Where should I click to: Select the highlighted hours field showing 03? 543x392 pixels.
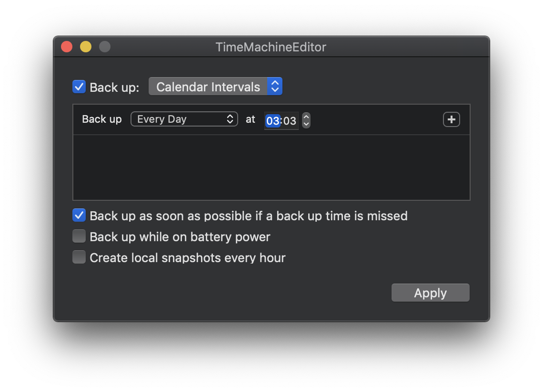pyautogui.click(x=272, y=121)
